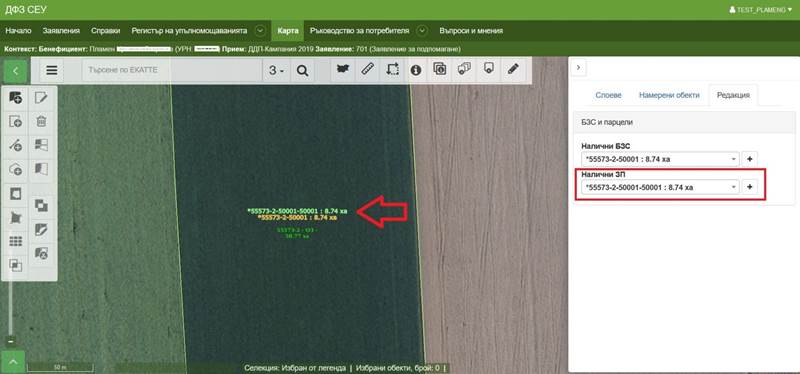Click the polygon with hole icon
Screen dimensions: 800x374
point(16,194)
